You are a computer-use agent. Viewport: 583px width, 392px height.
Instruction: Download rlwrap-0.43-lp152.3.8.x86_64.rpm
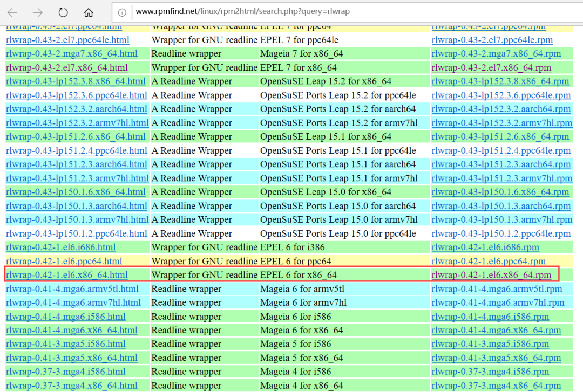click(x=500, y=81)
